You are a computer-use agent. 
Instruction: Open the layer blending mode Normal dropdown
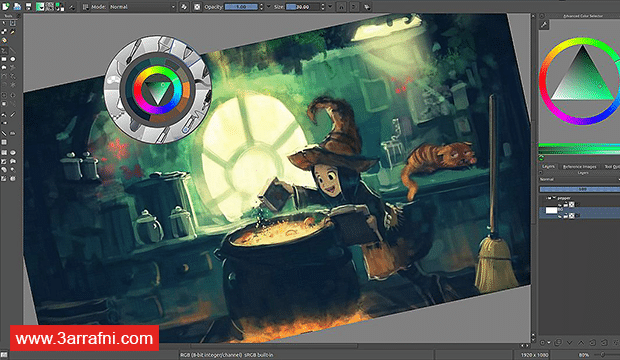point(579,179)
